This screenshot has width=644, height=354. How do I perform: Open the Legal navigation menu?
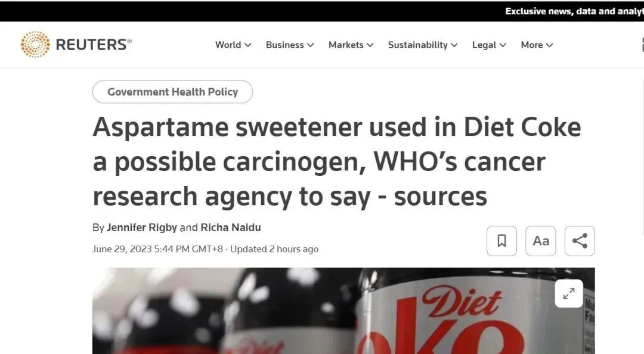pyautogui.click(x=489, y=45)
